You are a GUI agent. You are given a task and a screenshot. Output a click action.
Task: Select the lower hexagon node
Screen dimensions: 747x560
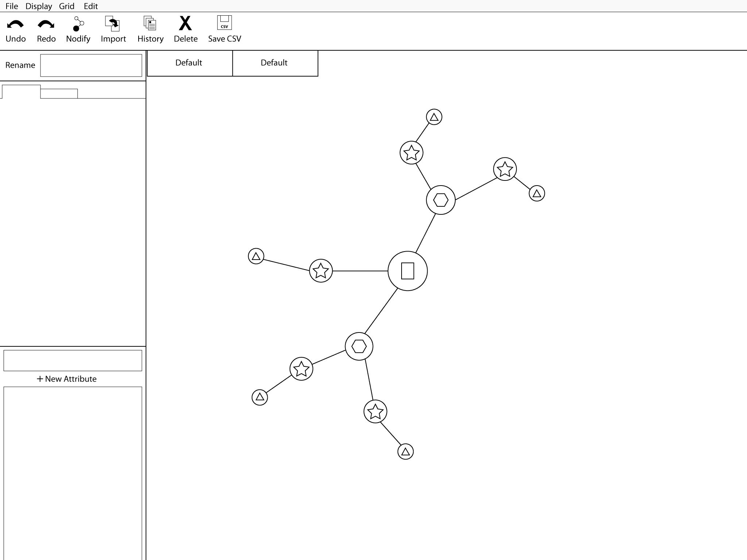click(359, 347)
